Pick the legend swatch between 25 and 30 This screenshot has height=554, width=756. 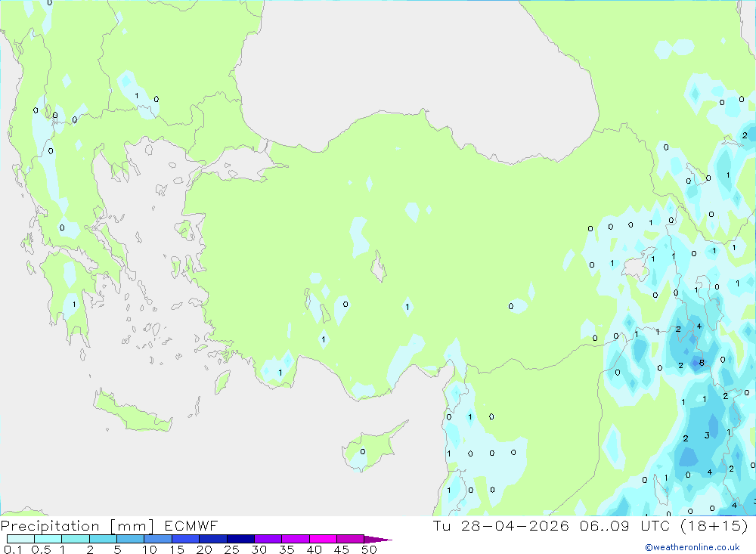click(240, 539)
